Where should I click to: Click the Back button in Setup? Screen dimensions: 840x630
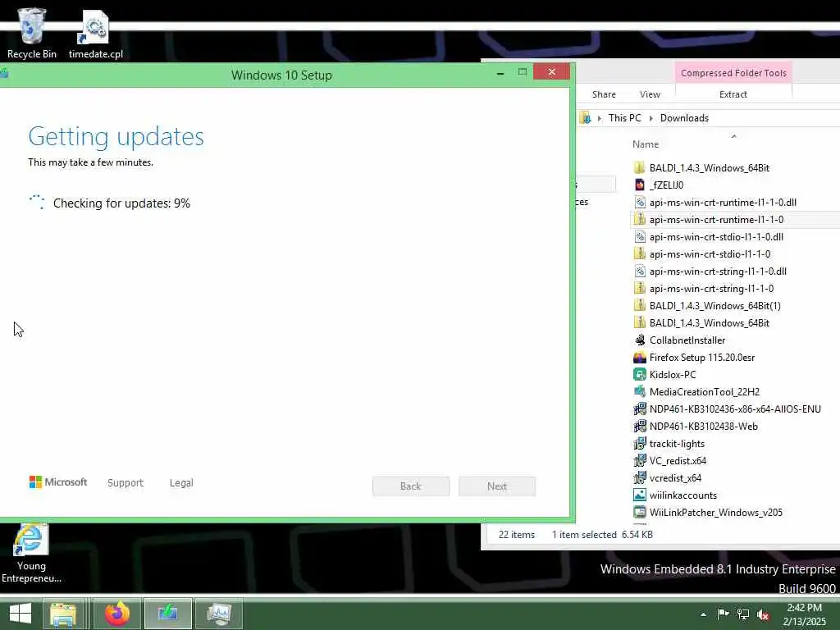[411, 486]
